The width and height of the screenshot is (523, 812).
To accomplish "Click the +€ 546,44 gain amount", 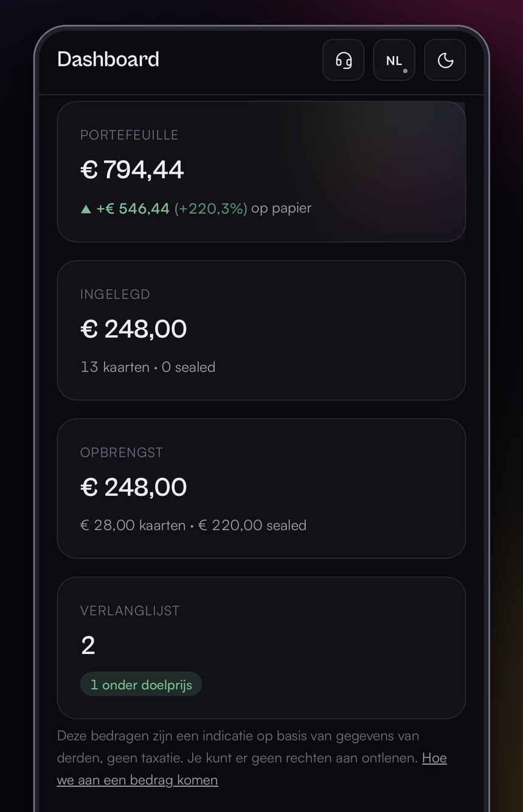I will (133, 208).
